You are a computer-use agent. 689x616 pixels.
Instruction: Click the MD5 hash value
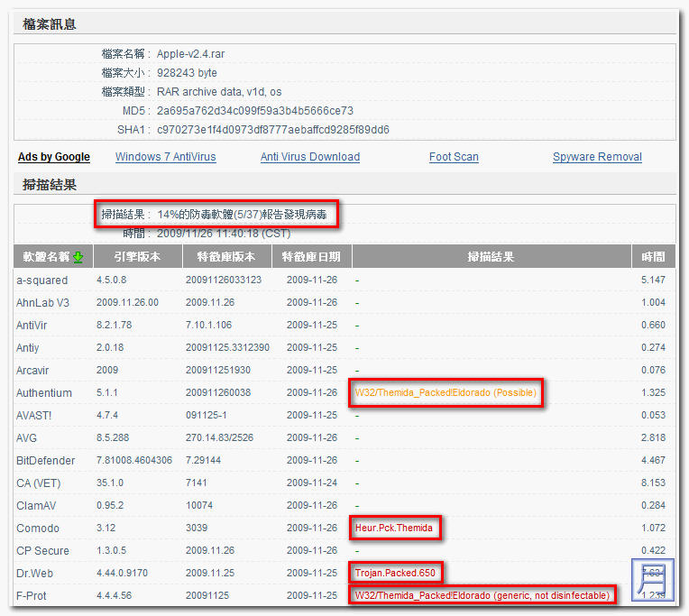pyautogui.click(x=255, y=111)
